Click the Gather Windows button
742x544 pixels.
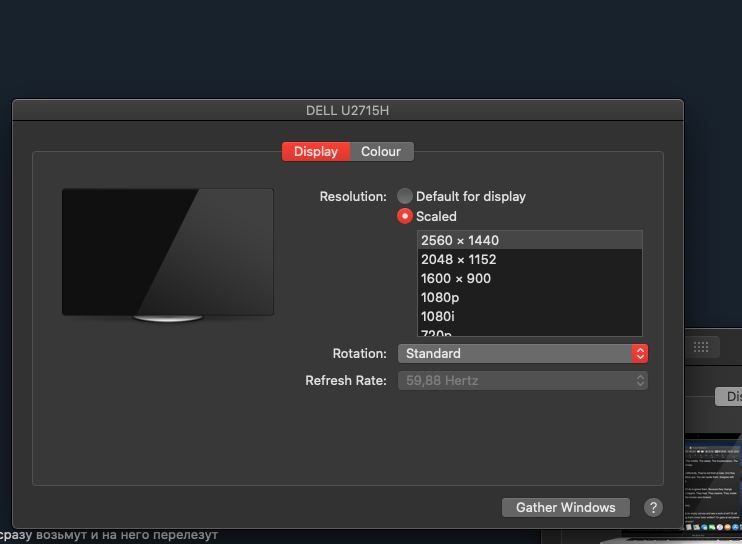click(x=565, y=507)
